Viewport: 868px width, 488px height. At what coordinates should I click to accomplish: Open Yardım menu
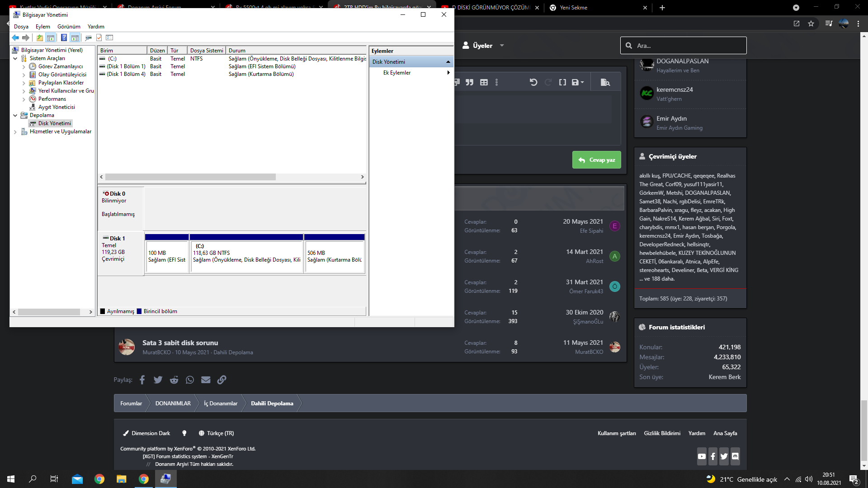pos(96,27)
